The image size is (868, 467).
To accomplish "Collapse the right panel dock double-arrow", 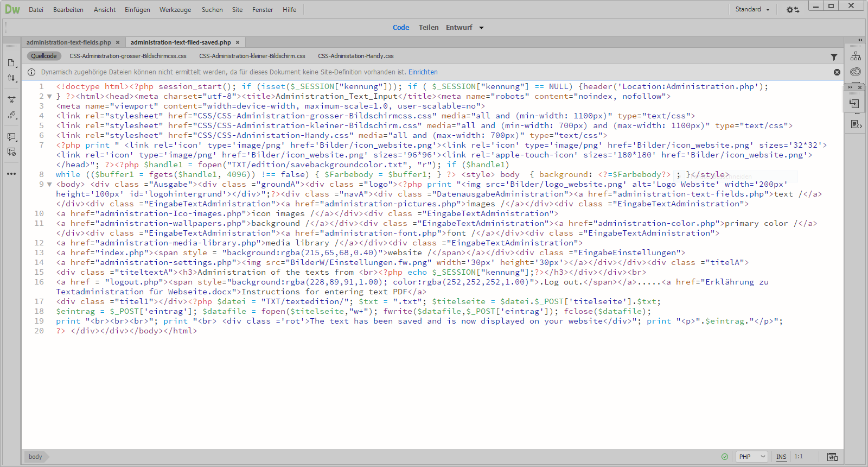I will [860, 40].
